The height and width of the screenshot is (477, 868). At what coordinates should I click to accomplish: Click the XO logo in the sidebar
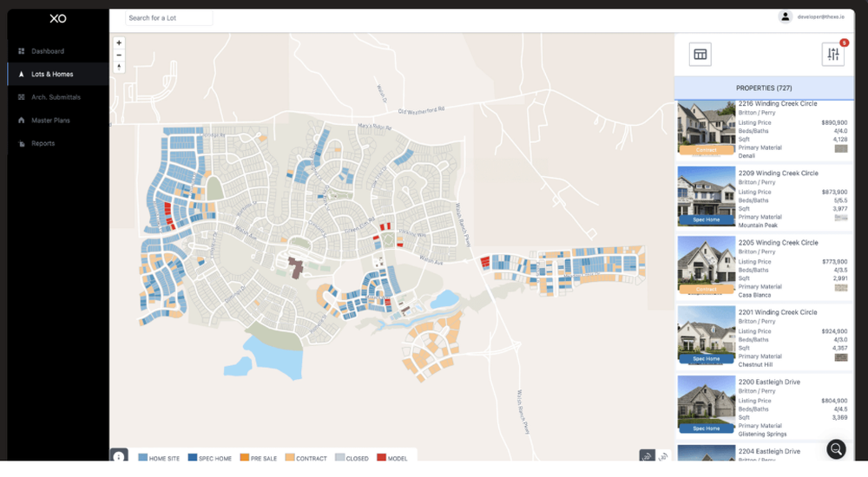(x=57, y=18)
